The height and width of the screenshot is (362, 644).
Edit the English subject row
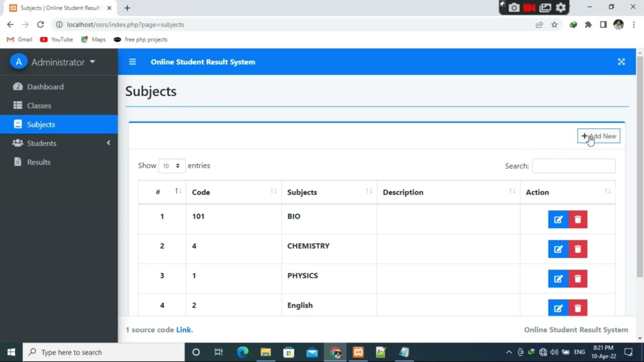[558, 308]
